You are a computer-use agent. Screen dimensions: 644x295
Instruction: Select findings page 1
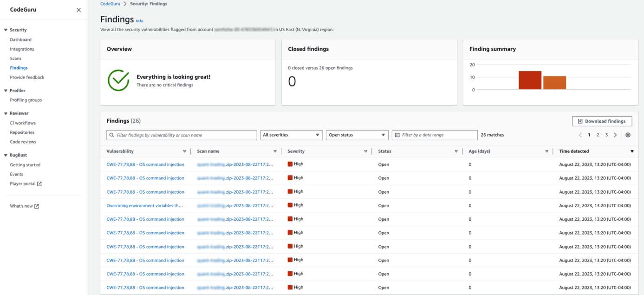[x=589, y=135]
